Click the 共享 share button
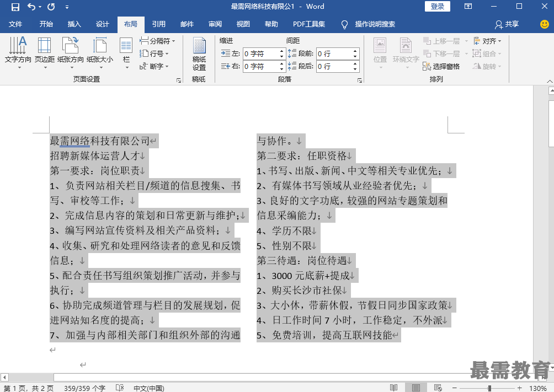The height and width of the screenshot is (392, 554). point(507,24)
